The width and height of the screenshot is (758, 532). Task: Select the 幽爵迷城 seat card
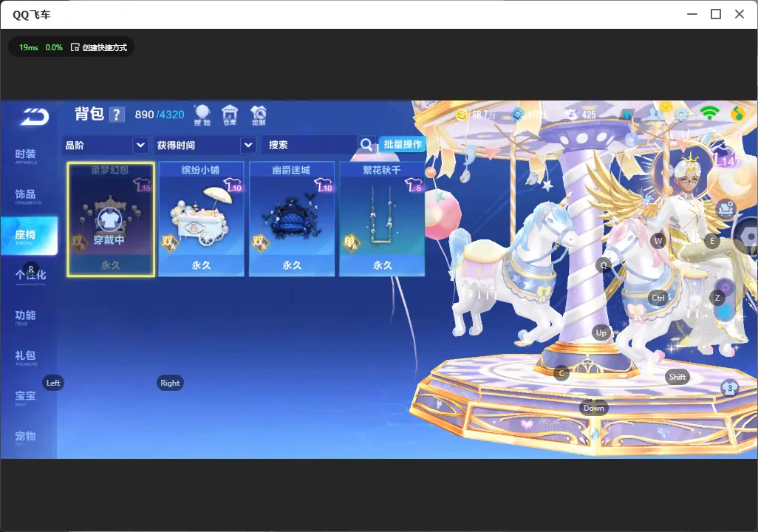pyautogui.click(x=292, y=219)
